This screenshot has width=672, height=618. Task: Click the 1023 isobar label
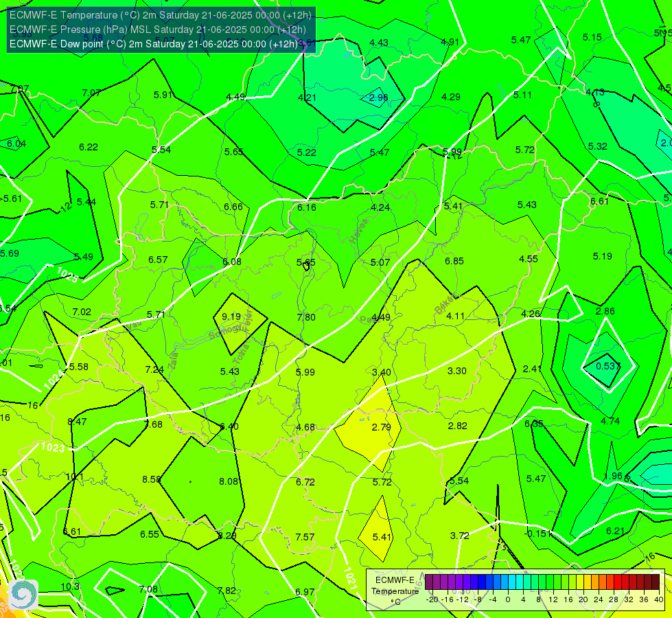pos(53,448)
